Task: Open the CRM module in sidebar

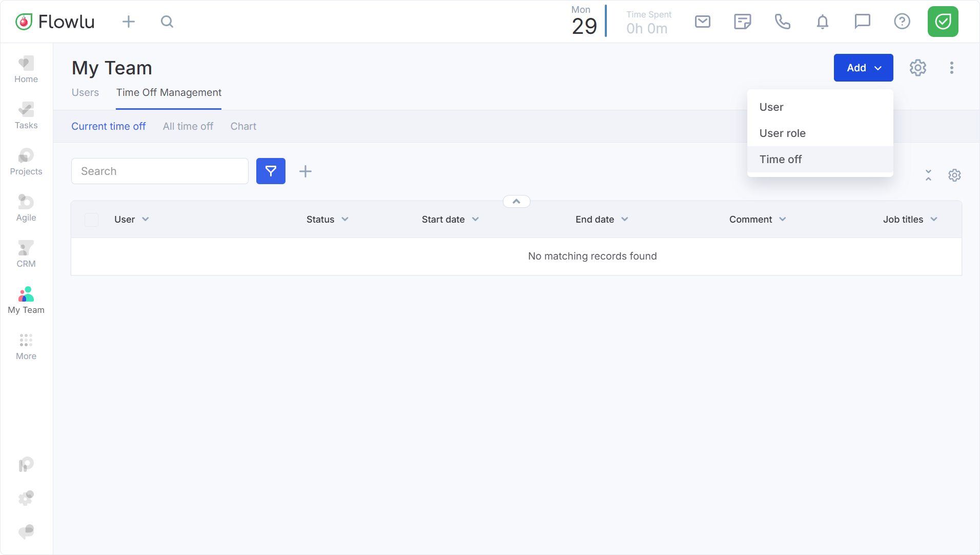Action: tap(26, 254)
